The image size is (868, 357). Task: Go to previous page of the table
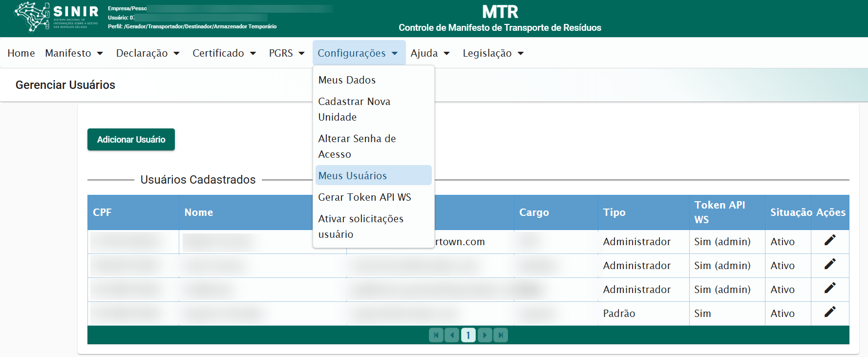click(x=452, y=335)
